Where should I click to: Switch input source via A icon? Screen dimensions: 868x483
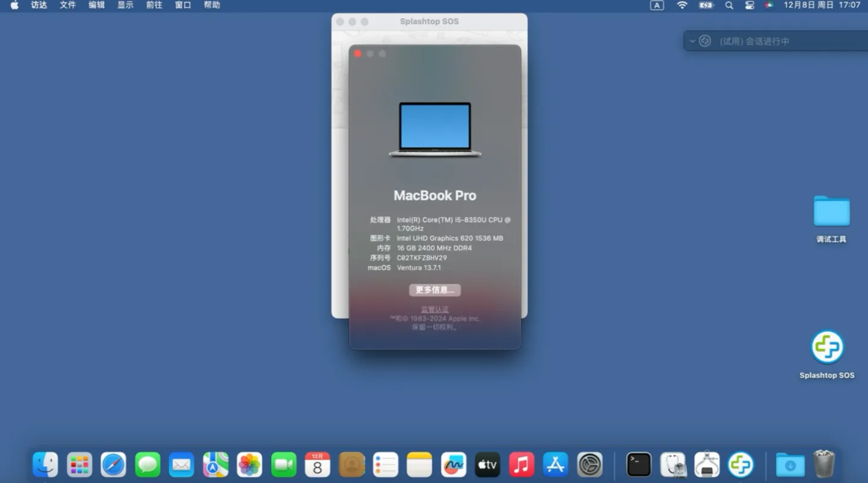(657, 5)
